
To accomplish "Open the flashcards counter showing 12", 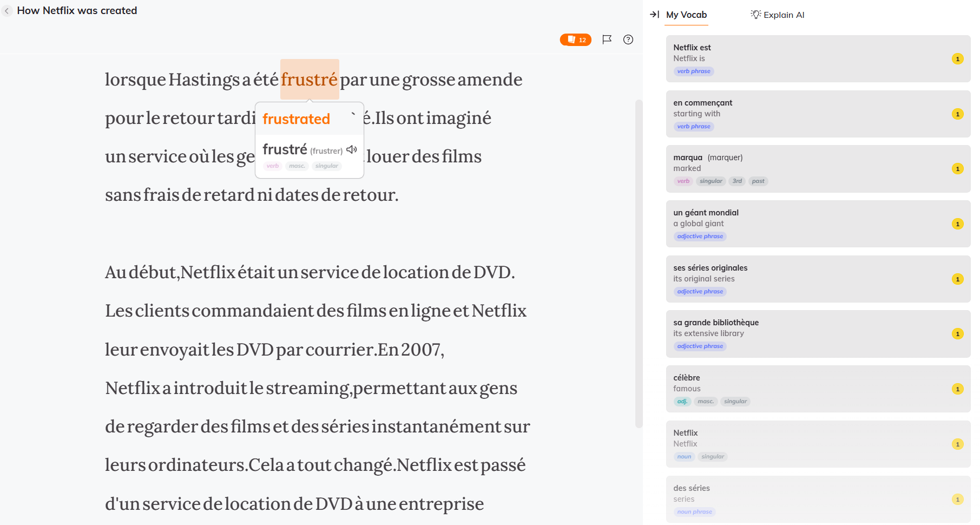I will 575,40.
